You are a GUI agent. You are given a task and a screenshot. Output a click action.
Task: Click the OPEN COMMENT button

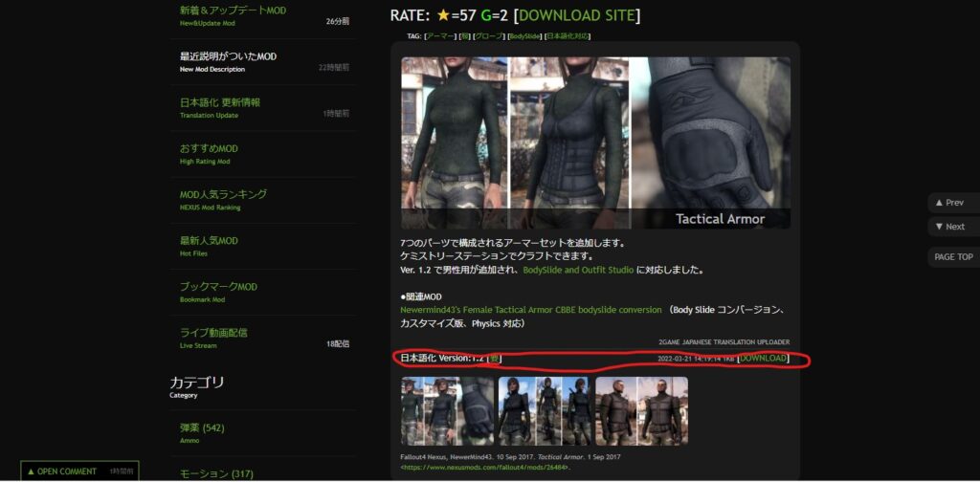pos(79,471)
